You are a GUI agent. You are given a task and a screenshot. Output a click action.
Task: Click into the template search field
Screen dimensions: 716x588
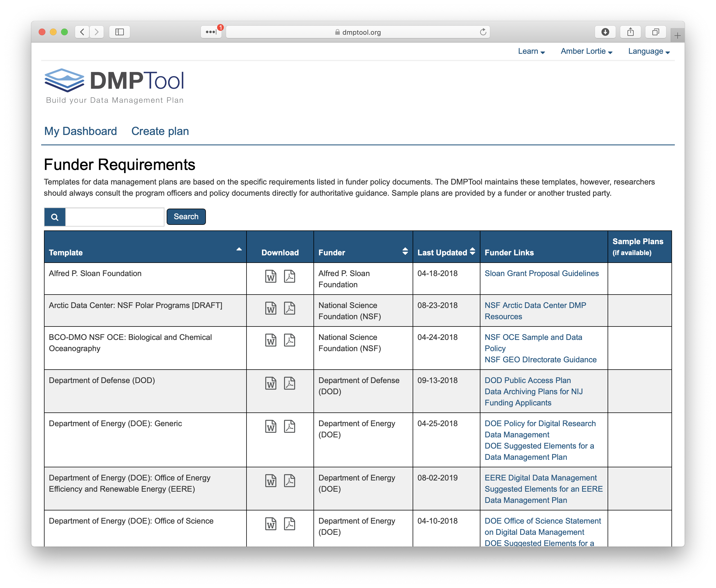[115, 217]
